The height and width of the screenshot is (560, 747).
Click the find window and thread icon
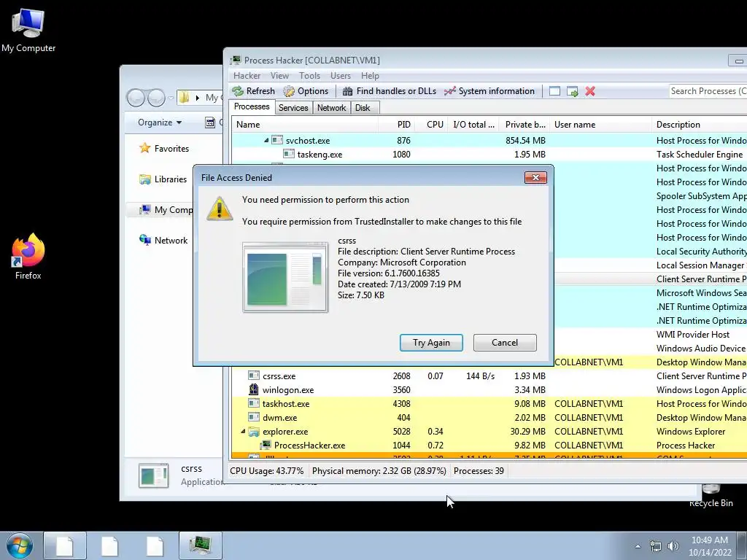click(x=572, y=91)
